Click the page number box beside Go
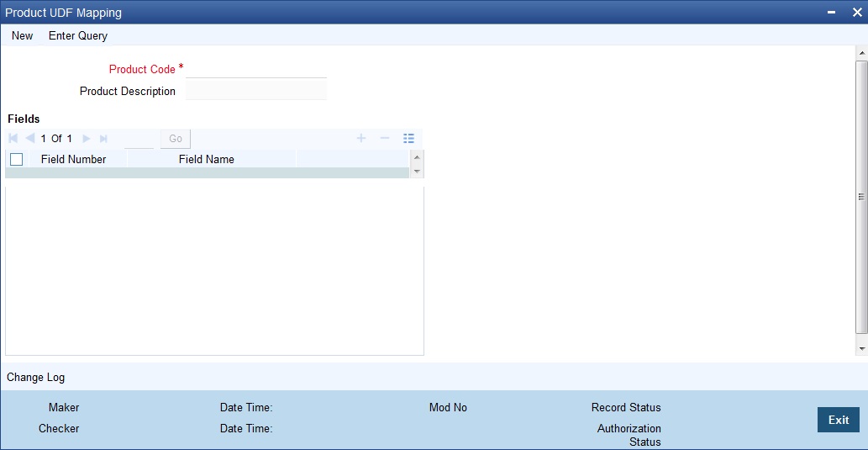 139,139
